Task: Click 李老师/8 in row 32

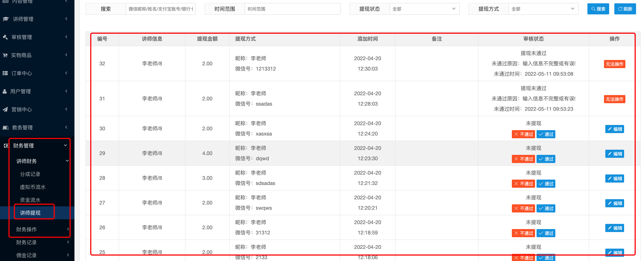Action: (152, 64)
